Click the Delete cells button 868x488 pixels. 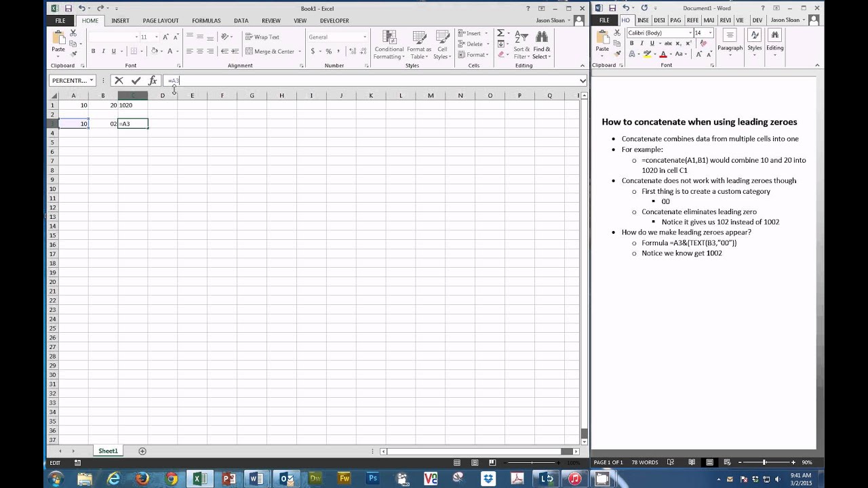click(472, 44)
